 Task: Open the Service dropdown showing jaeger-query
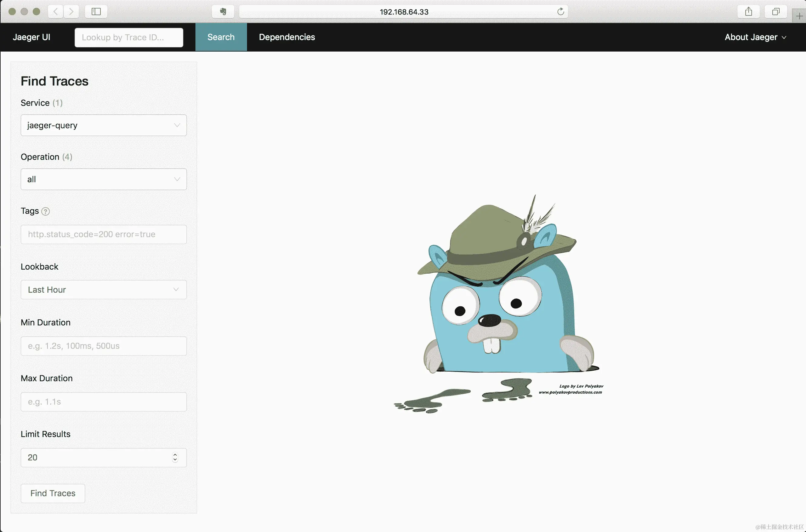(103, 125)
